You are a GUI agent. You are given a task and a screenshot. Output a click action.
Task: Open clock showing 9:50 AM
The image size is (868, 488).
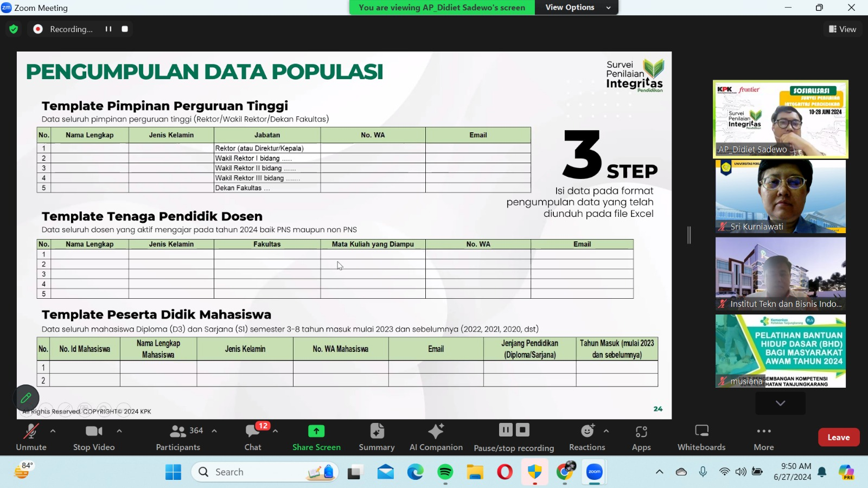click(792, 472)
